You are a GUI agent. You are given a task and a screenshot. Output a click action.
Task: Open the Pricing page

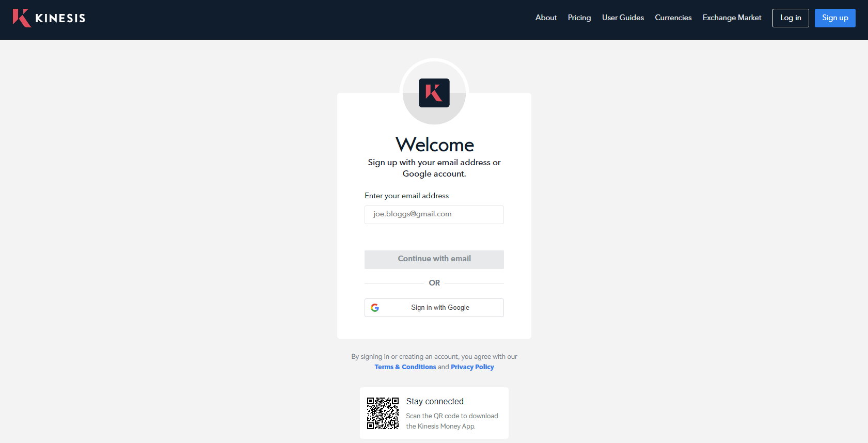pos(579,18)
